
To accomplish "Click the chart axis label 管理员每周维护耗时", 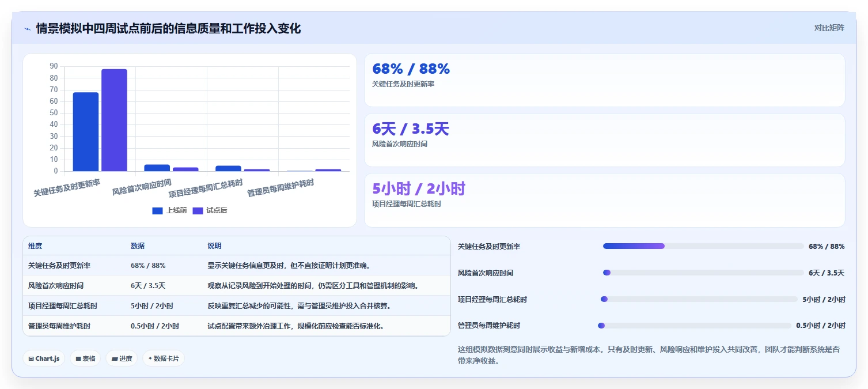I will 281,188.
